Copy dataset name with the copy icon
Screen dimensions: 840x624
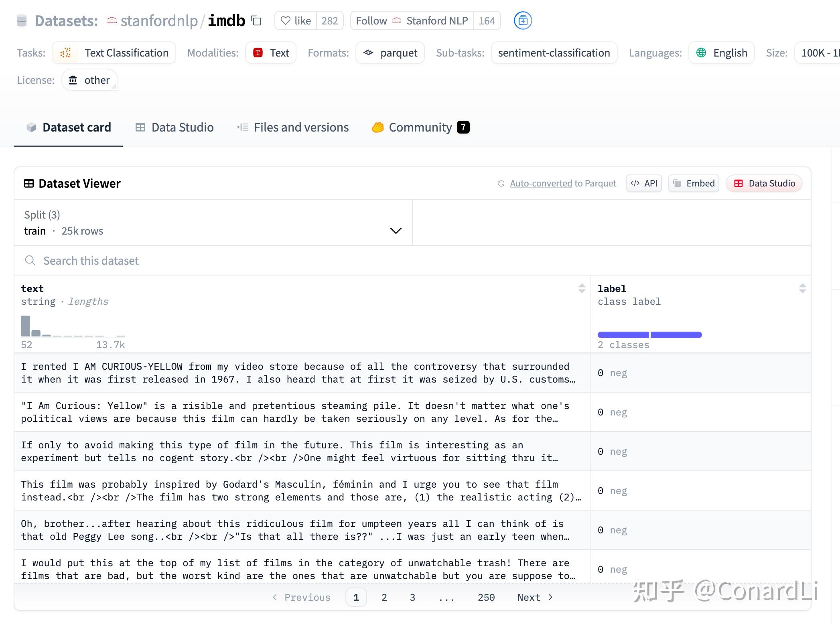tap(256, 20)
